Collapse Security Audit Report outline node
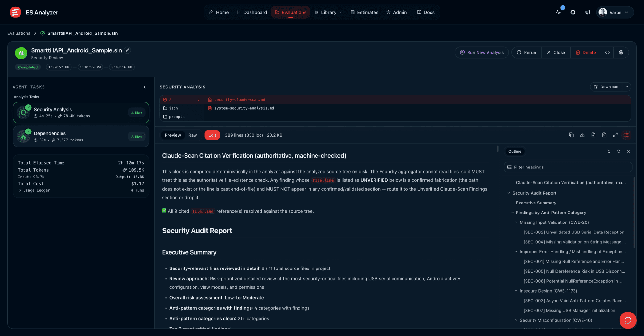This screenshot has height=336, width=644. (x=509, y=193)
